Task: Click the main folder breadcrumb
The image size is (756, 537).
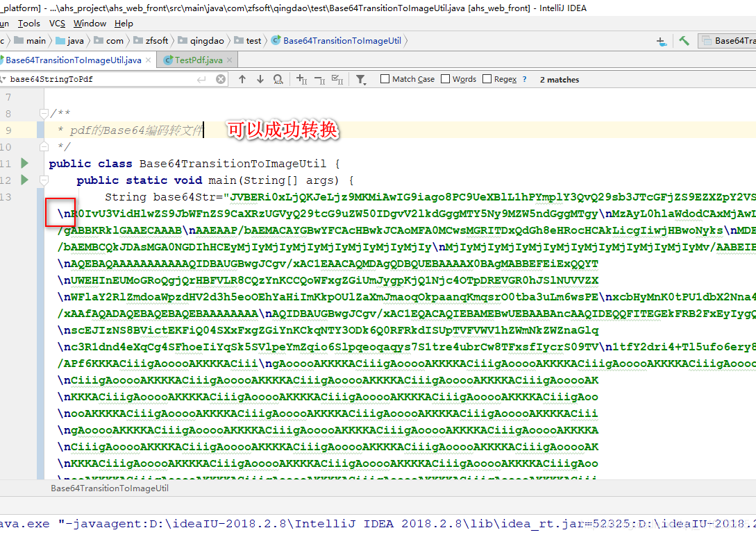Action: coord(30,41)
